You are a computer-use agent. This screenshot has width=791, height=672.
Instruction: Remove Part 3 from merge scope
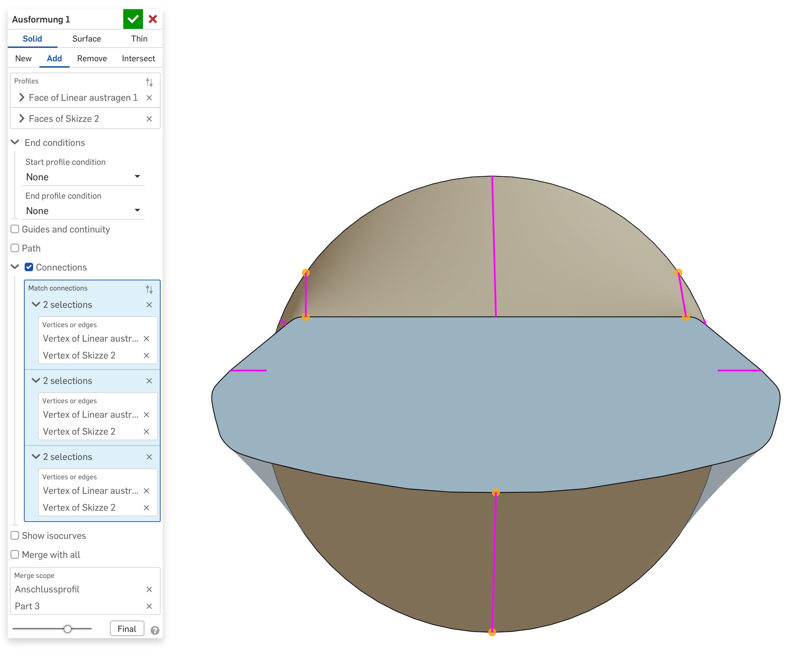[x=149, y=606]
